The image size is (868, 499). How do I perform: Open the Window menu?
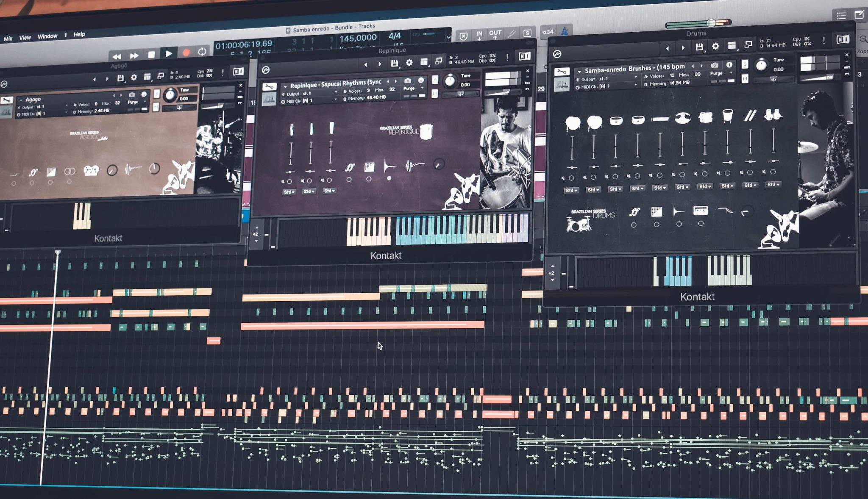(47, 36)
